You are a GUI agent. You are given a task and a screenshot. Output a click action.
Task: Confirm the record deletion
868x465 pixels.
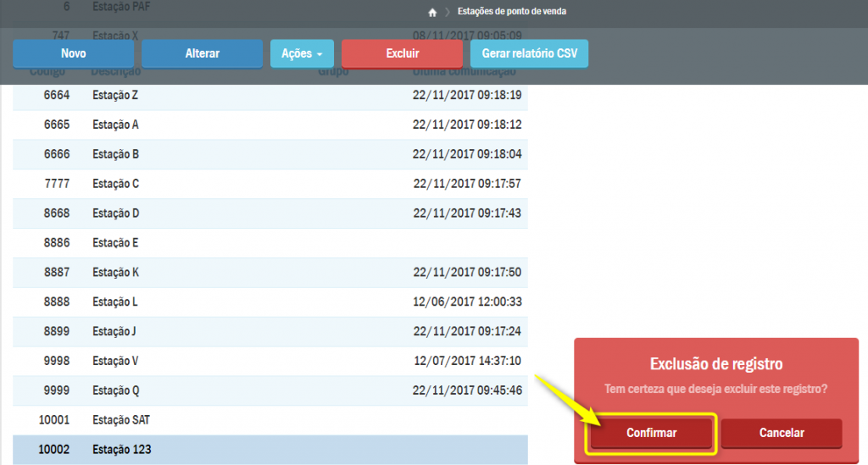(x=651, y=433)
